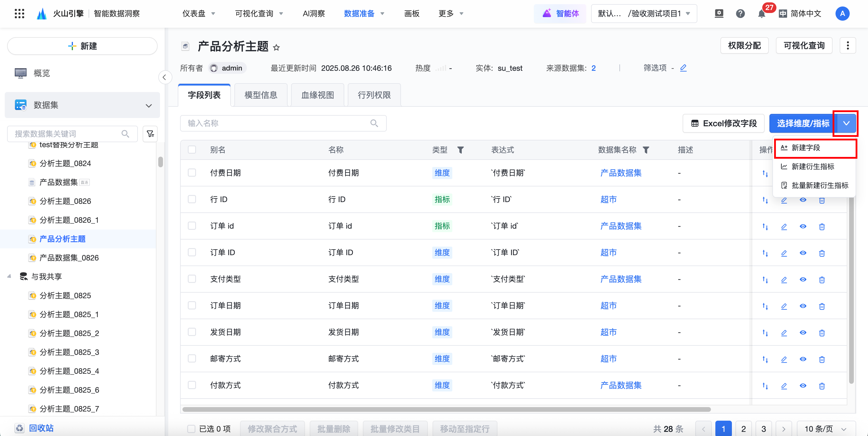
Task: Click the star icon beside 产品分析主题 title
Action: click(276, 47)
